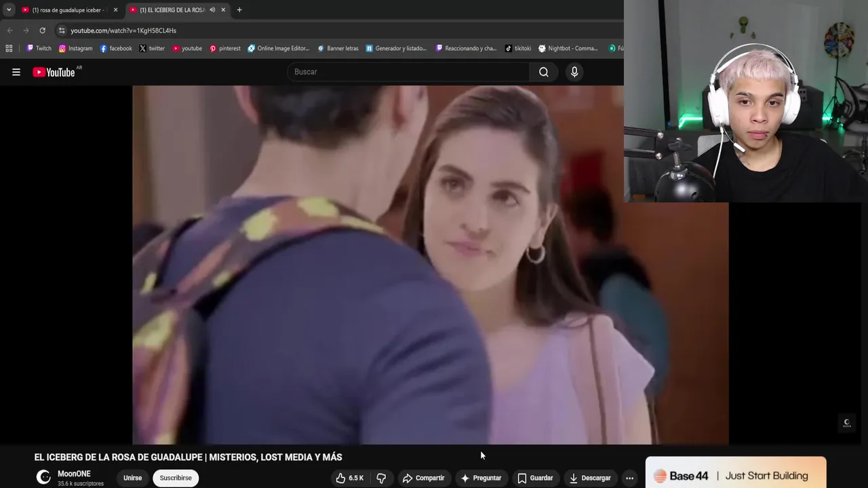Open the YouTube hamburger guide menu

tap(16, 72)
